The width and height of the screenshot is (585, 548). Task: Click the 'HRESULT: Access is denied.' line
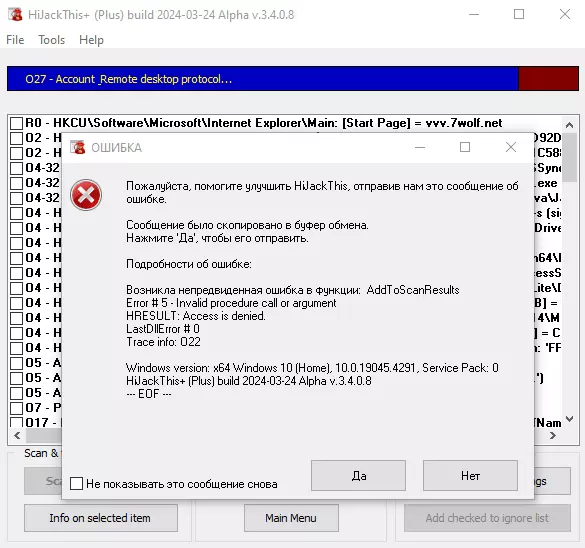point(196,316)
